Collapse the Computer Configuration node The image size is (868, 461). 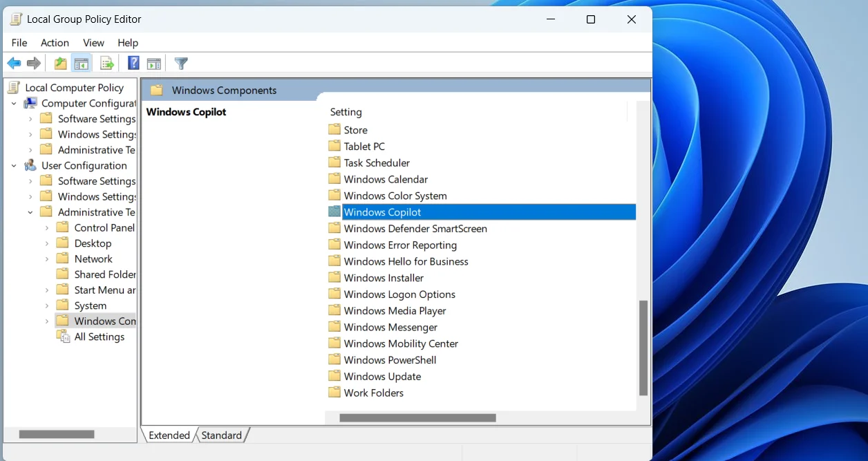coord(14,103)
